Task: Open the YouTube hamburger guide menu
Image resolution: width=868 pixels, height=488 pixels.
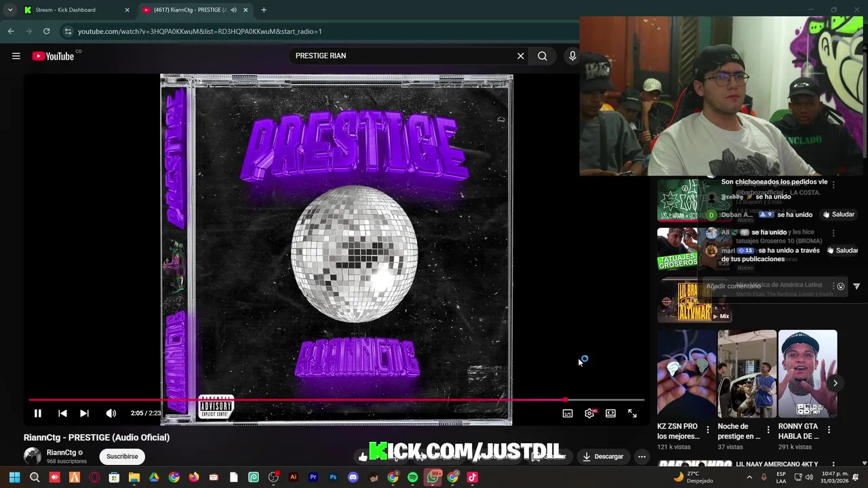Action: tap(16, 56)
